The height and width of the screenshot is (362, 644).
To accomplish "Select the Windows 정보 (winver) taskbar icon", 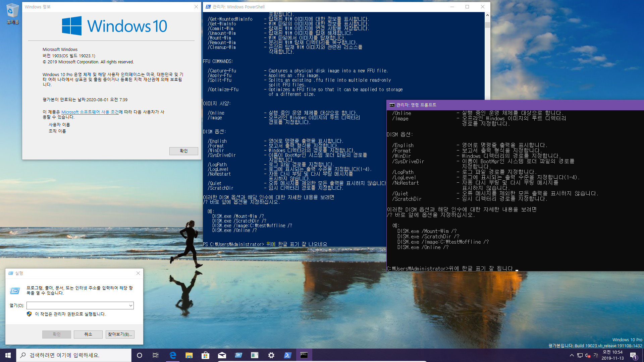I will 255,355.
